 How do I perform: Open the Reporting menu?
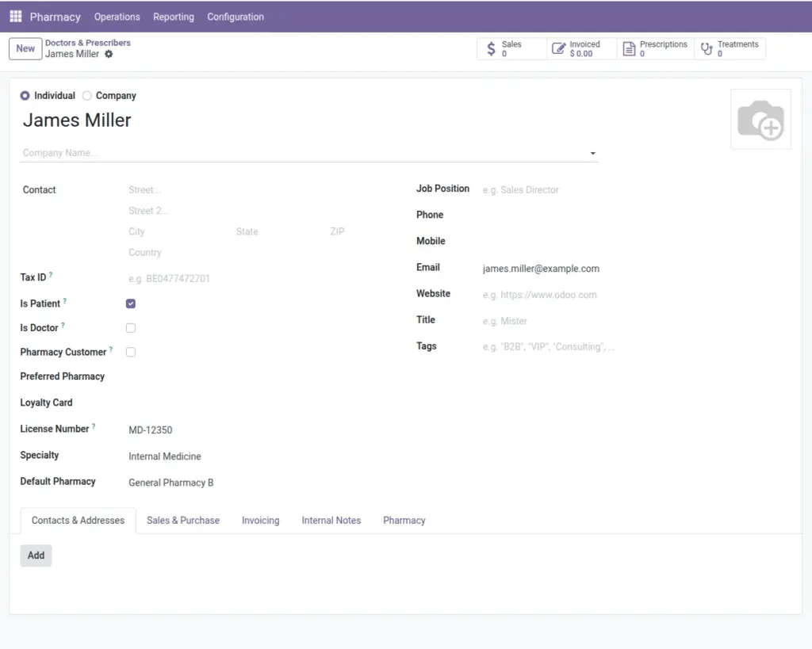click(174, 17)
